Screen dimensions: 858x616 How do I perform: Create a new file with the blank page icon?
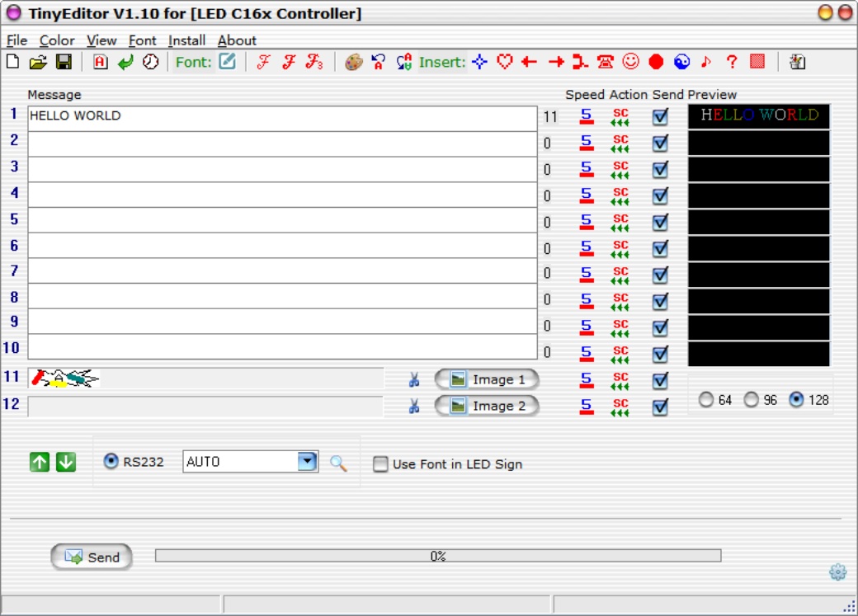click(x=12, y=62)
